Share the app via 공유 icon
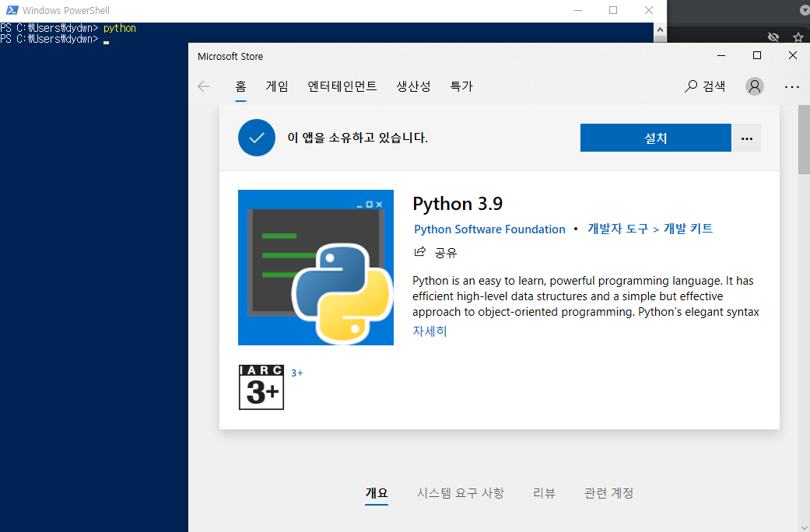Screen dimensions: 810x532 point(420,251)
